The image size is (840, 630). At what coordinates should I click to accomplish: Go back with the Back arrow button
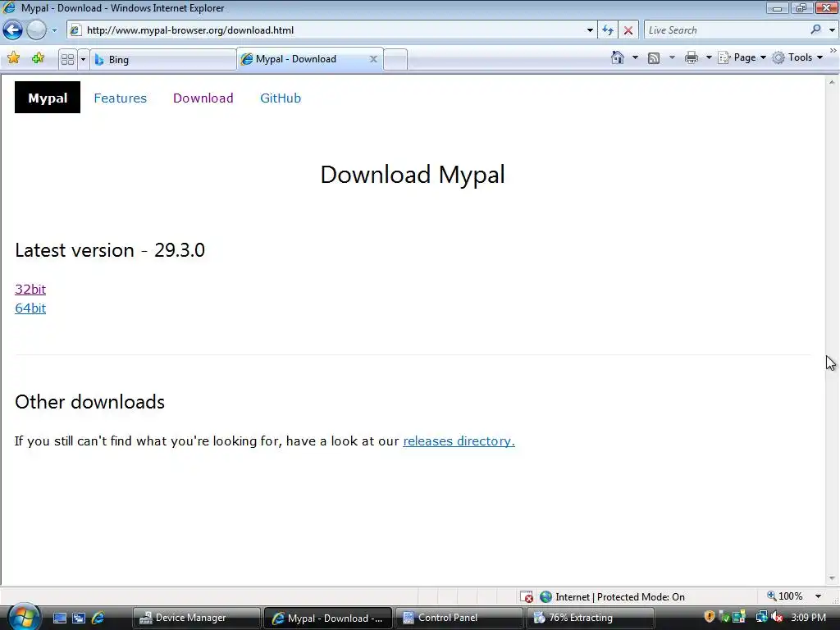point(13,30)
